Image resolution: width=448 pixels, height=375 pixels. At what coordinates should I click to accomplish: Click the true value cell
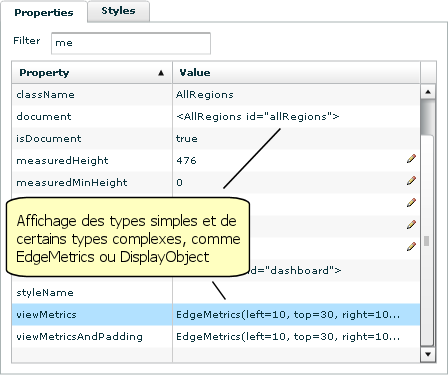point(296,139)
